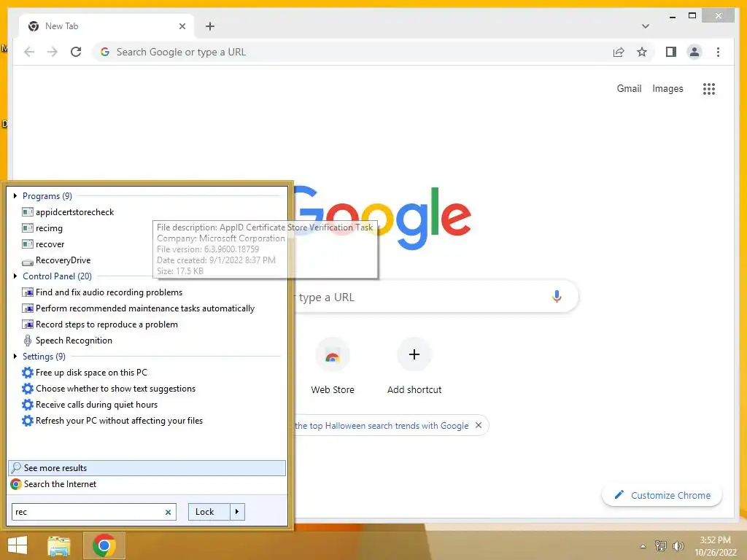Launch the recover program result
This screenshot has width=747, height=560.
(x=43, y=244)
